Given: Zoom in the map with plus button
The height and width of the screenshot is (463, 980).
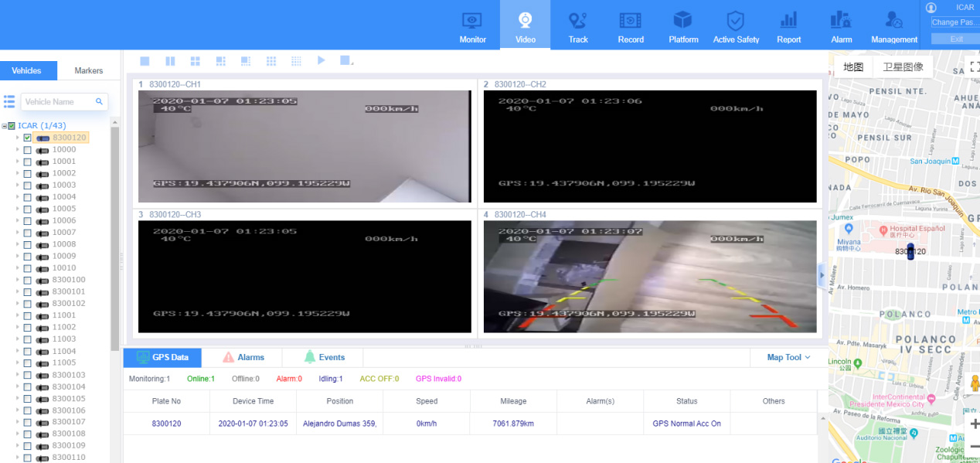Looking at the screenshot, I should click(974, 424).
